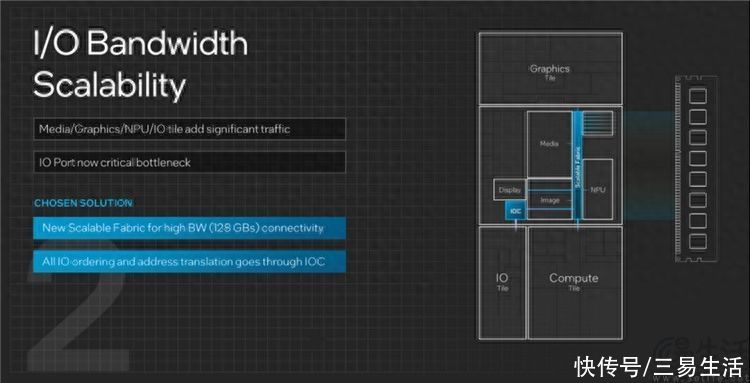Click the Graphics Tile block
Screen dimensions: 750x383
click(550, 68)
